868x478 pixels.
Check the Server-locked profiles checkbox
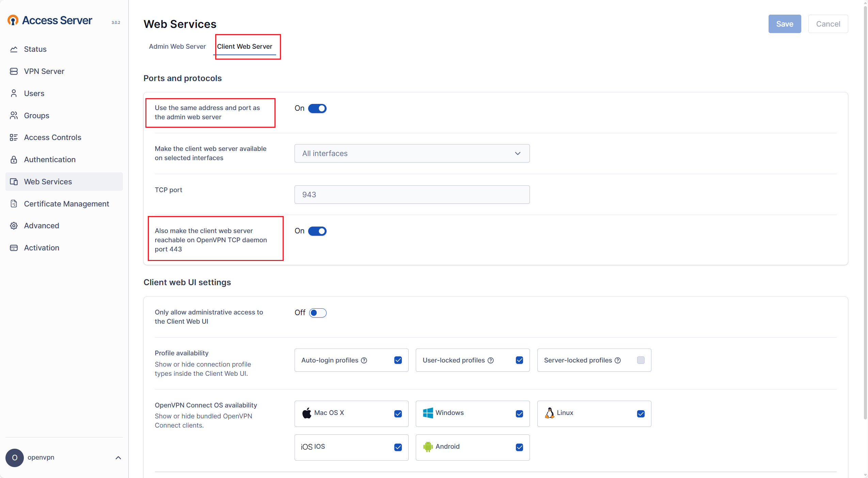click(641, 360)
